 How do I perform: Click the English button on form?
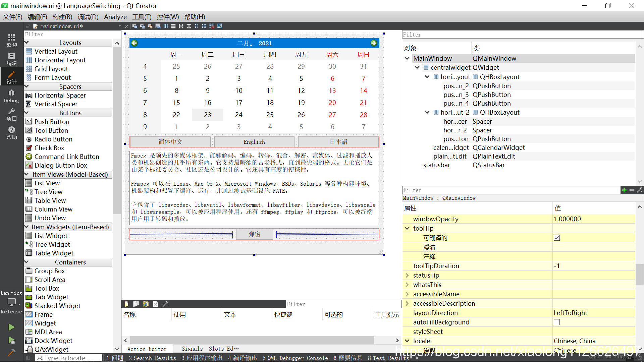pyautogui.click(x=254, y=142)
